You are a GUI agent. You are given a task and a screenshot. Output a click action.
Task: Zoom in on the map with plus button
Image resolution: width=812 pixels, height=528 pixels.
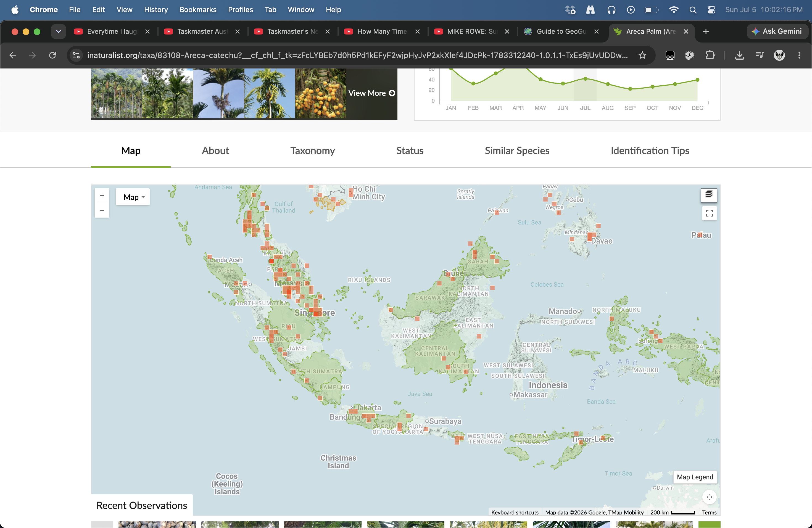pos(102,196)
